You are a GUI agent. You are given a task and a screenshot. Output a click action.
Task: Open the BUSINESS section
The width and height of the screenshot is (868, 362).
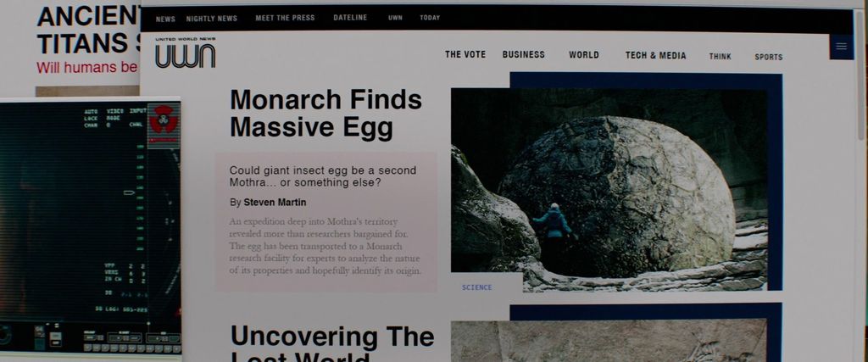point(524,54)
